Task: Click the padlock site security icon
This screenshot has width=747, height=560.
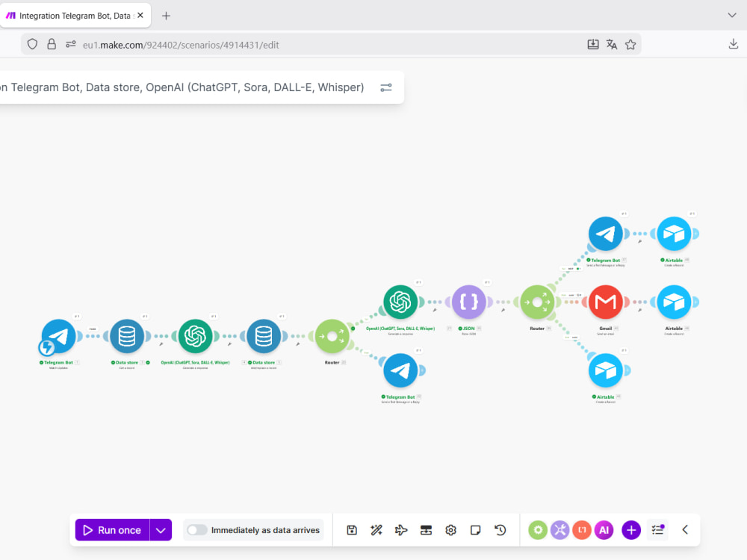Action: (x=52, y=44)
